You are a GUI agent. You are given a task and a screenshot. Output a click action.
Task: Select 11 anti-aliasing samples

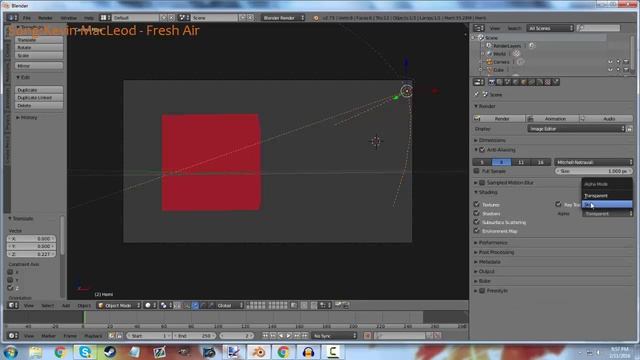pos(521,162)
